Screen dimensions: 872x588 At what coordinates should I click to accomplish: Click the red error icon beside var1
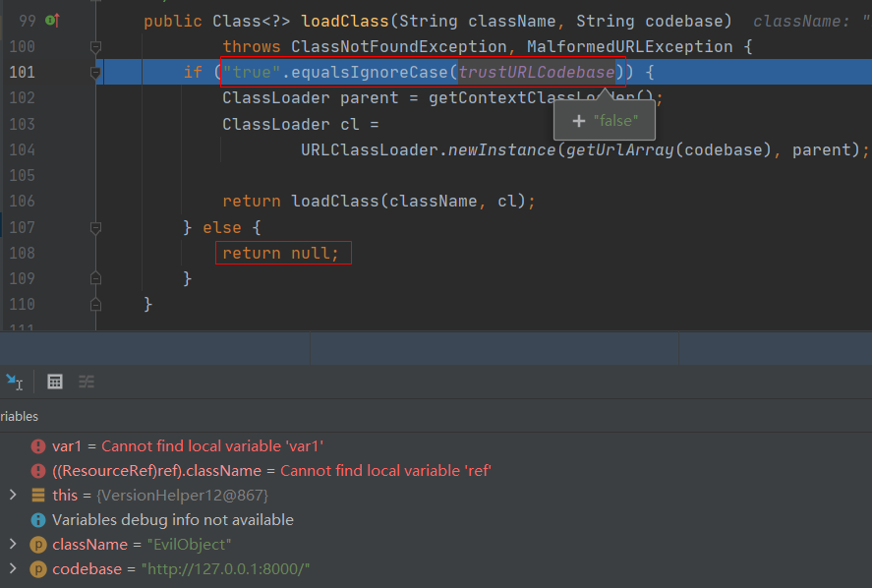[38, 446]
